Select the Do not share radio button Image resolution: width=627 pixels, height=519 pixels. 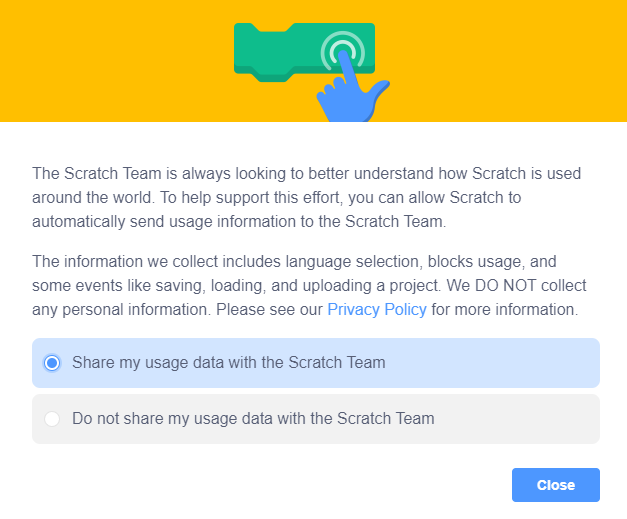(x=52, y=418)
